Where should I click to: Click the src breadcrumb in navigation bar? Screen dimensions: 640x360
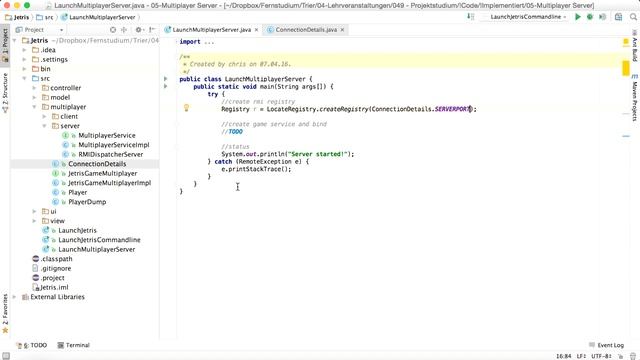45,17
